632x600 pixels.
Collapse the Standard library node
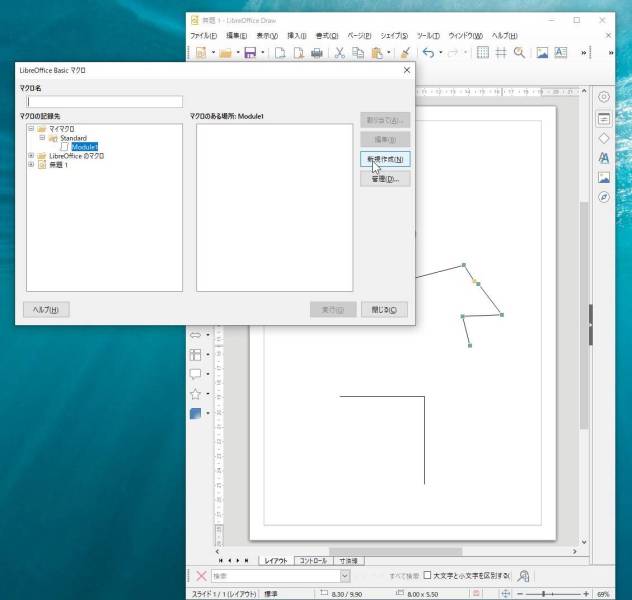point(42,138)
